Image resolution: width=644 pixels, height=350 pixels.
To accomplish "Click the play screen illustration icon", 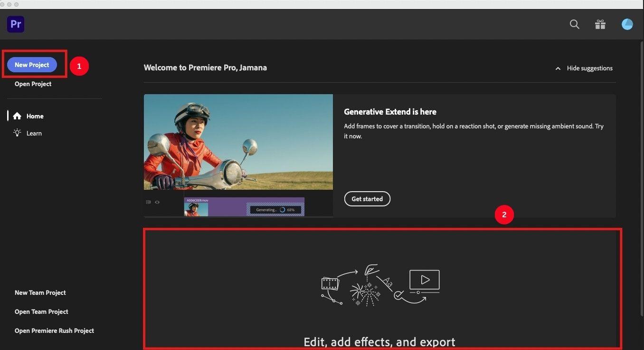I will pos(425,281).
